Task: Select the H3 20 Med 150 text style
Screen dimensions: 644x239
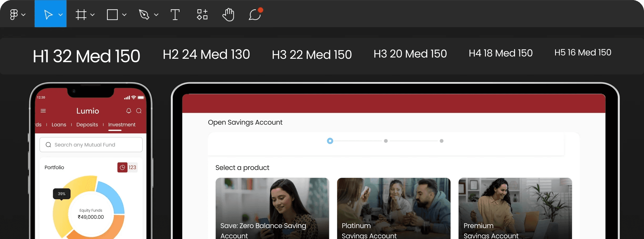Action: point(410,54)
